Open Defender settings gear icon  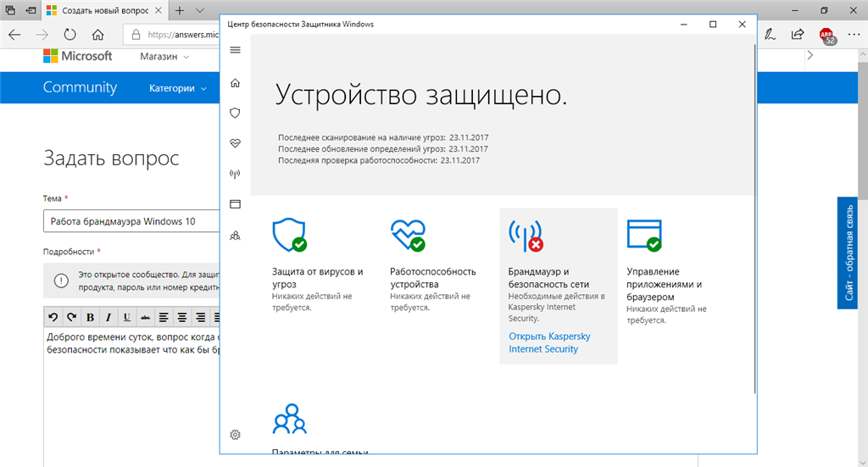pyautogui.click(x=236, y=434)
